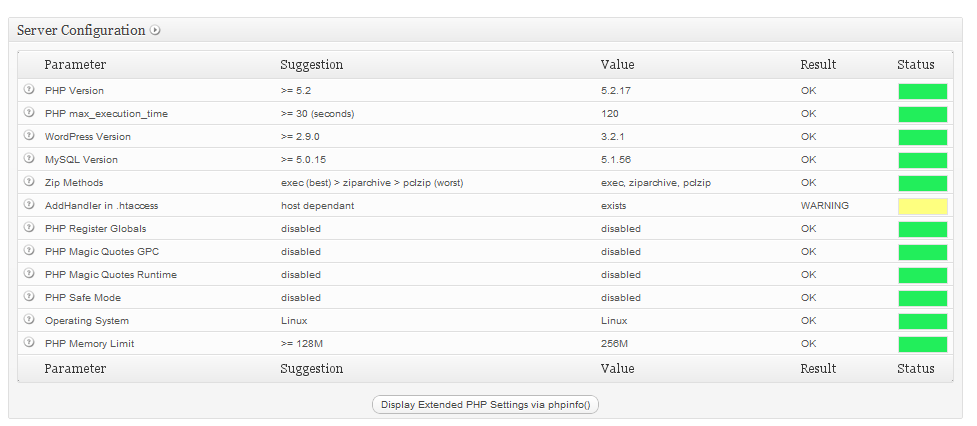
Task: Click the WARNING result text
Action: coord(824,206)
